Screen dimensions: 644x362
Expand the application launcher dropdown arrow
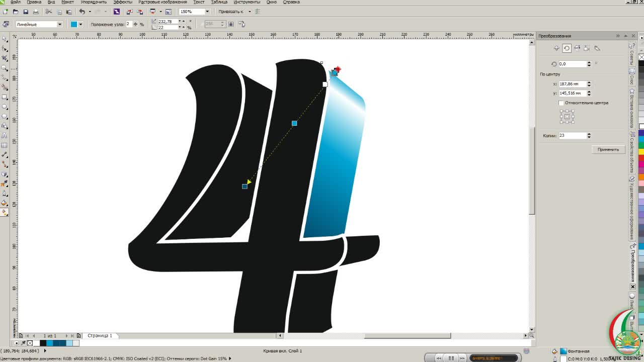pos(160,11)
